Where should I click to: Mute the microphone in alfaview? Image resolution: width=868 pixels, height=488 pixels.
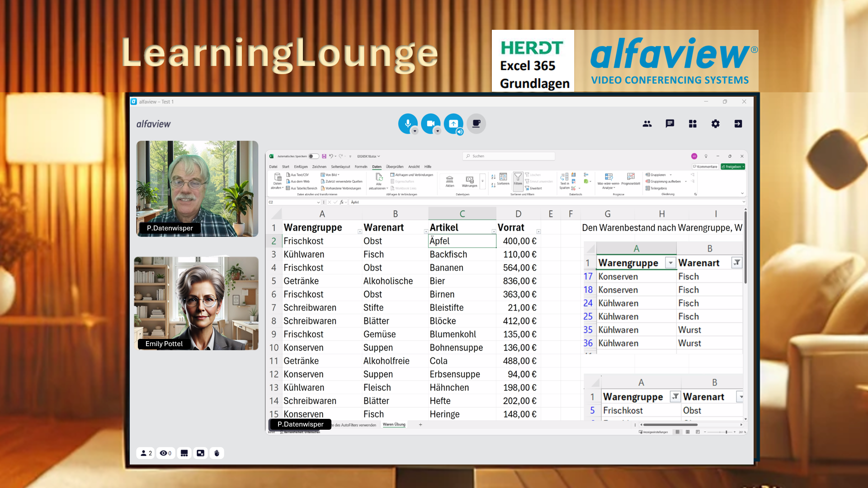tap(407, 123)
